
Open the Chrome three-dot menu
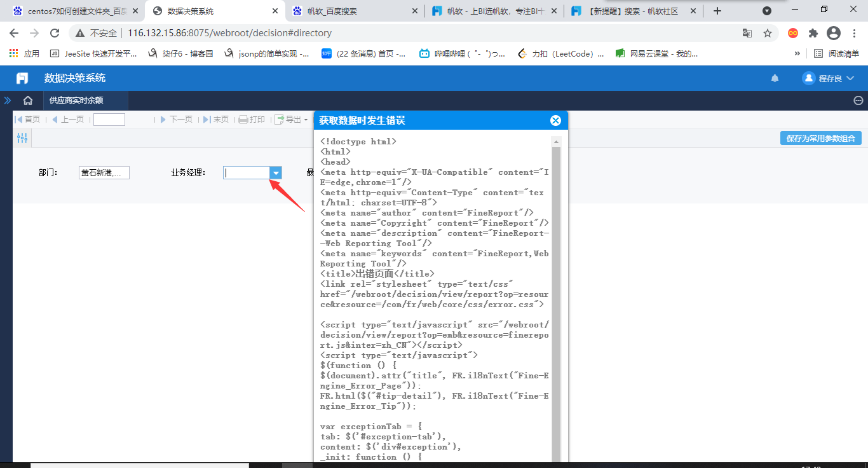pos(853,33)
